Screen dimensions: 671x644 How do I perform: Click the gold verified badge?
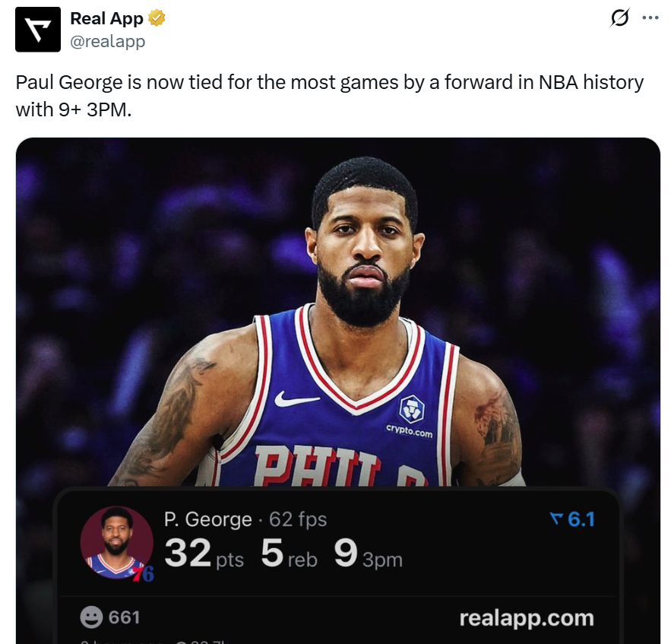tap(157, 18)
